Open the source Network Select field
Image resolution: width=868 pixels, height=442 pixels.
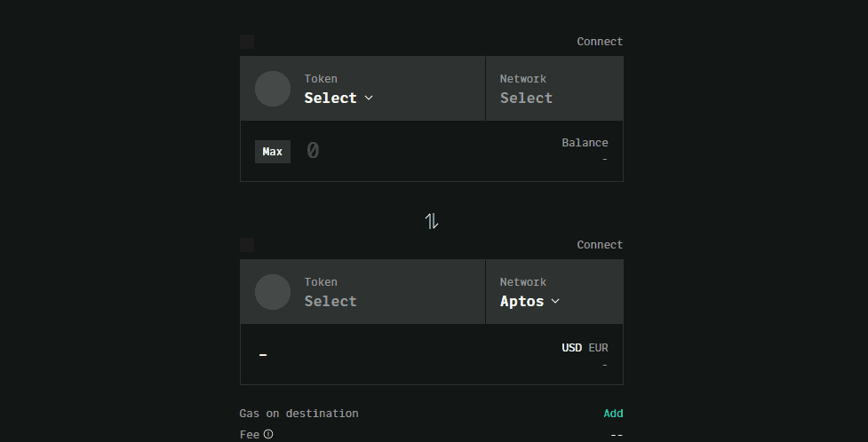coord(526,98)
